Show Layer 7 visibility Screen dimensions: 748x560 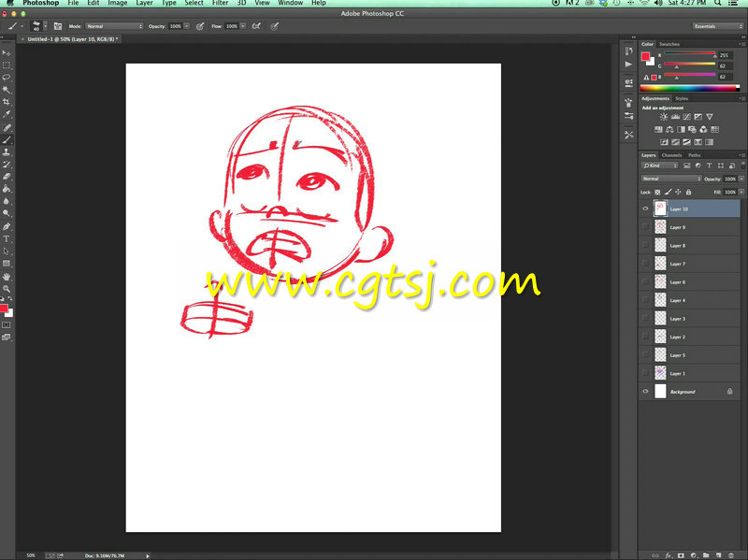(645, 264)
